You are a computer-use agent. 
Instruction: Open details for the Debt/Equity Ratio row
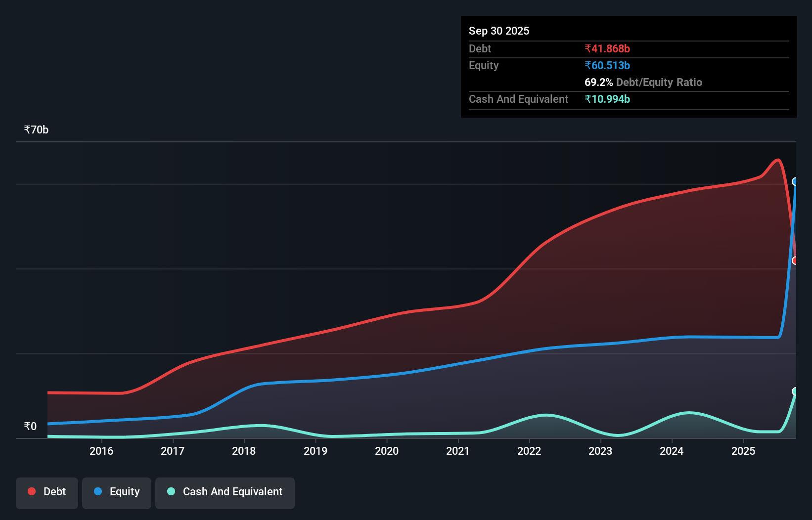point(643,82)
